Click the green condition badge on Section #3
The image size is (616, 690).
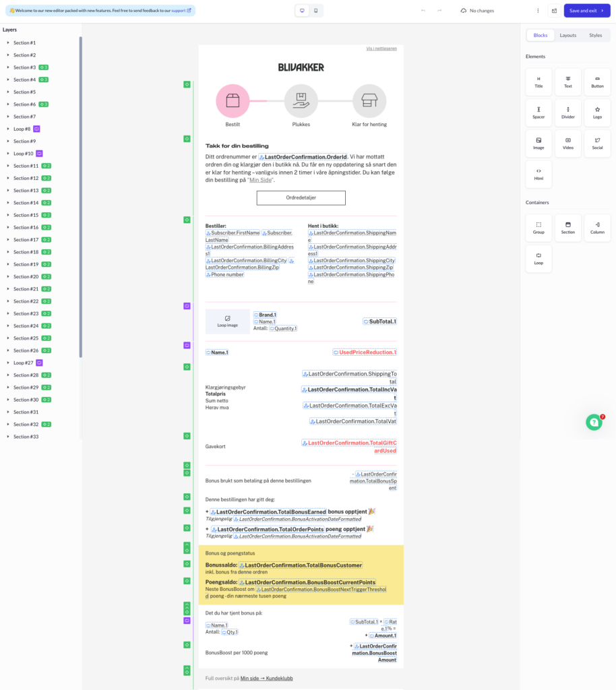[x=44, y=67]
